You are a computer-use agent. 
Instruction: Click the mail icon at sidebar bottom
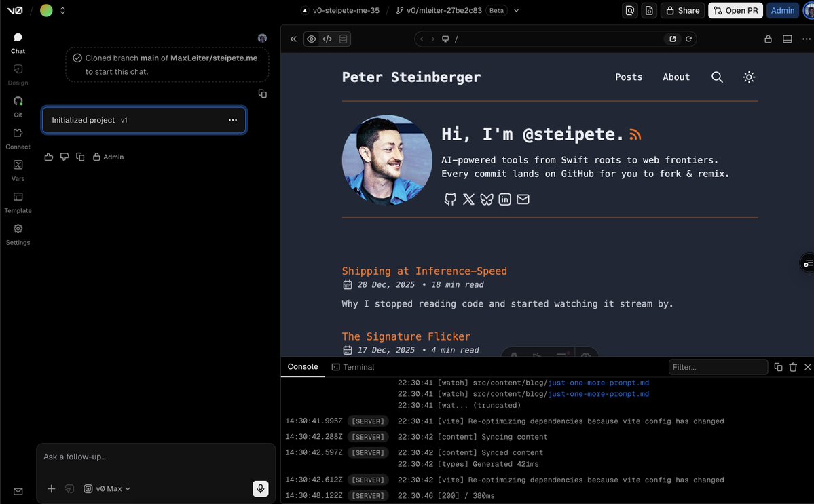point(18,492)
